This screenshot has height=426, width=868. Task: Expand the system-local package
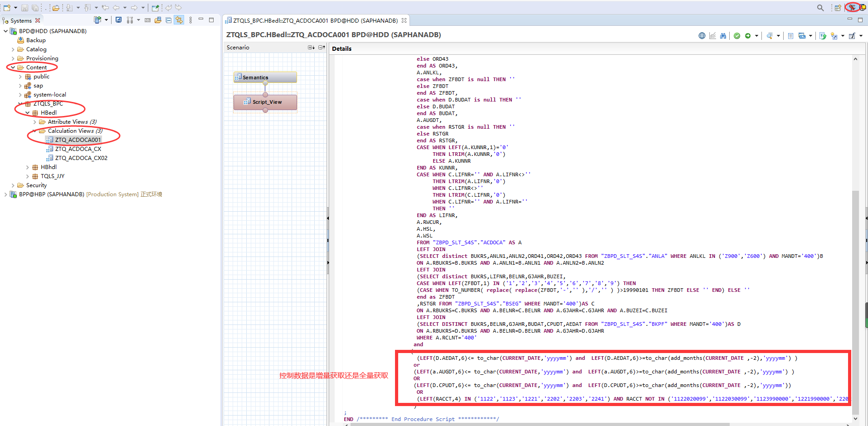20,95
